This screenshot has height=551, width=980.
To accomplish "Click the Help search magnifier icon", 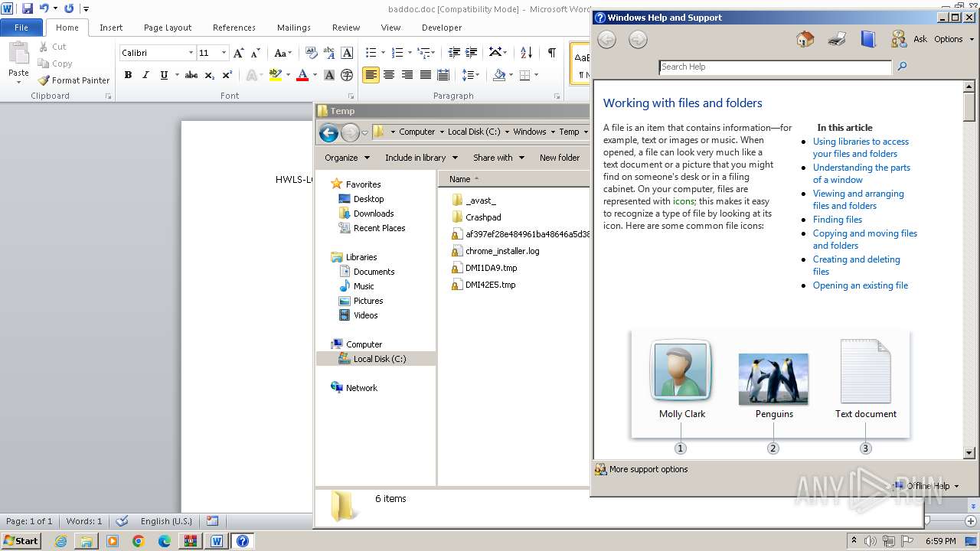I will point(902,67).
